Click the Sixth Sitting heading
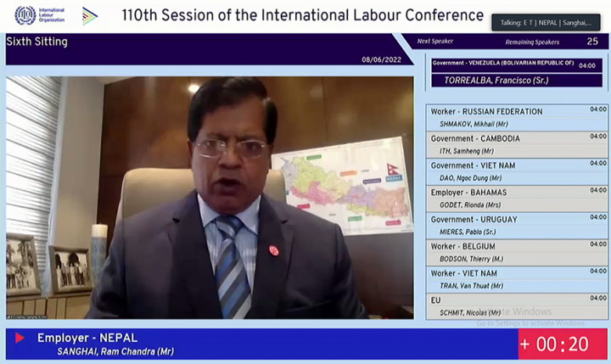This screenshot has width=611, height=364. point(37,42)
